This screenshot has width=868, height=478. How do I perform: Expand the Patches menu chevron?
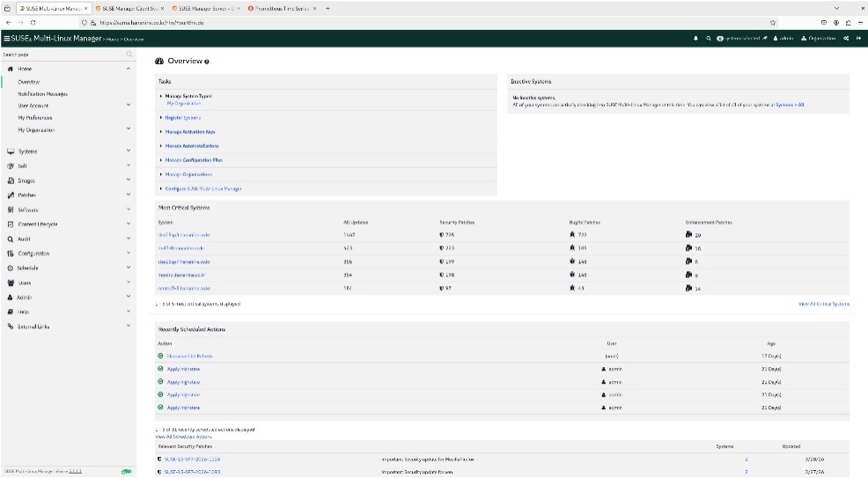129,195
